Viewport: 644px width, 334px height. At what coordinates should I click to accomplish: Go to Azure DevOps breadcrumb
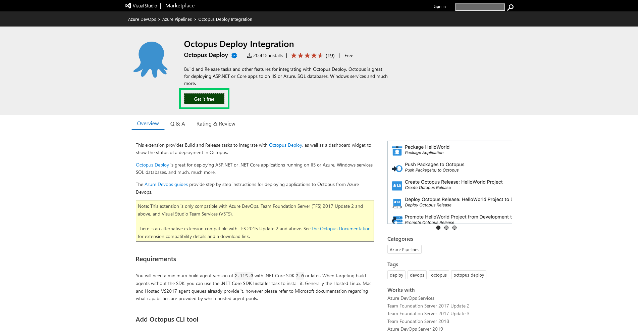pos(142,19)
